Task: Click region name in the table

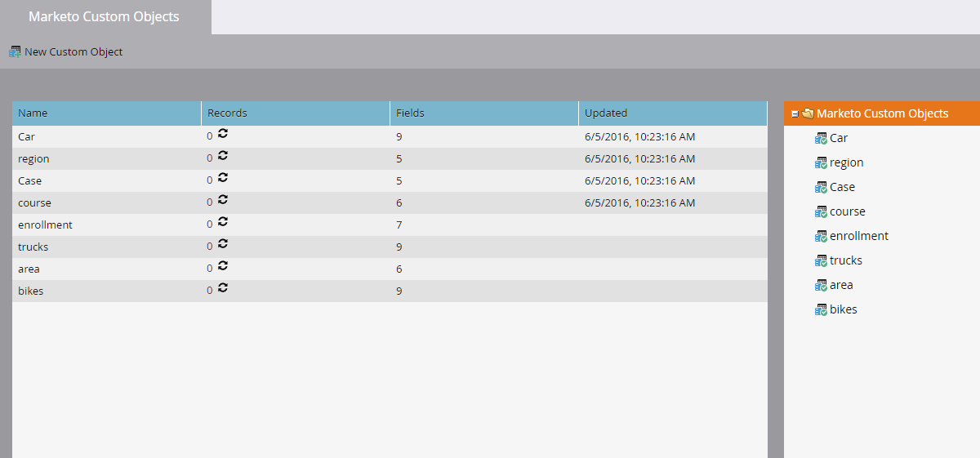Action: point(33,158)
